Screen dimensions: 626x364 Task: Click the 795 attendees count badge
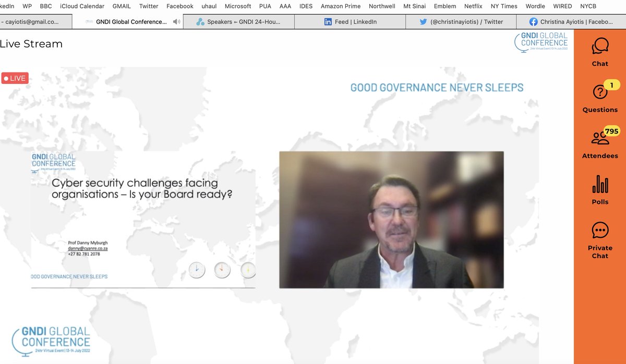pos(611,131)
